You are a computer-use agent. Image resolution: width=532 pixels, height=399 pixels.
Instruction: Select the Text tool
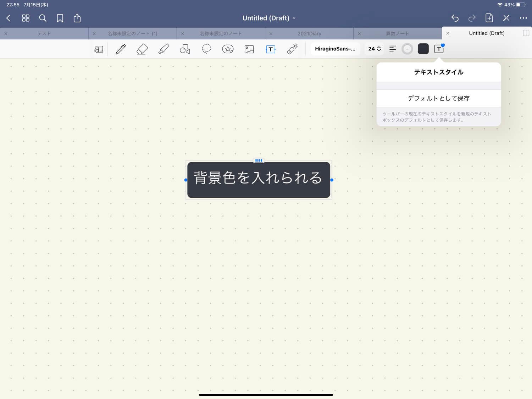(x=271, y=49)
